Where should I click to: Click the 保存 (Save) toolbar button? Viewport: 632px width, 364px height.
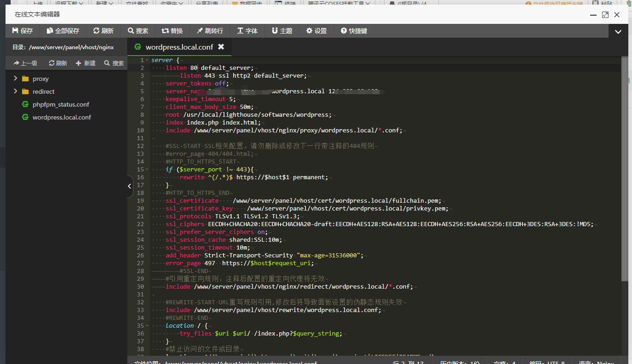[23, 31]
